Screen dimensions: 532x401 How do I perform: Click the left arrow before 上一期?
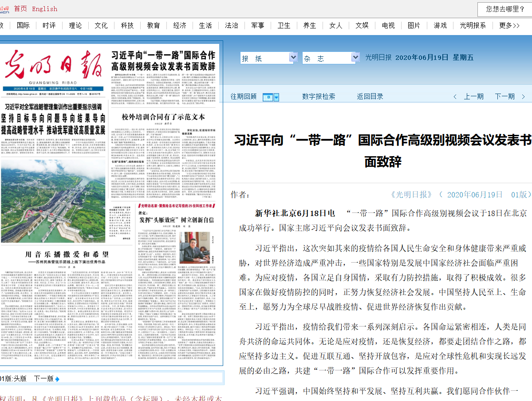pyautogui.click(x=455, y=97)
